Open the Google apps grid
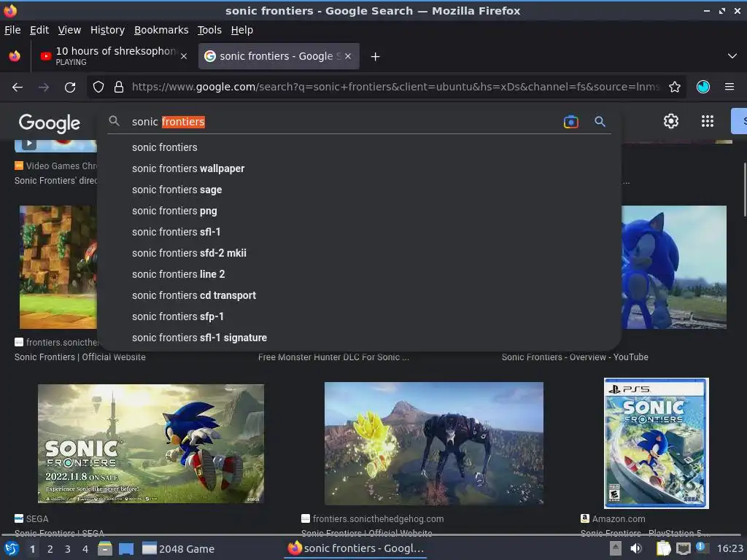 click(x=708, y=121)
